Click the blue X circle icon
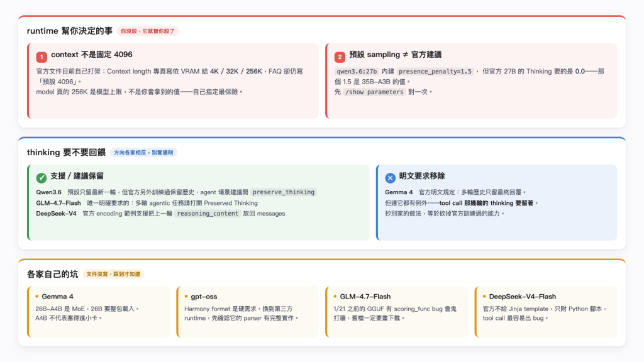644x362 pixels. (x=390, y=178)
